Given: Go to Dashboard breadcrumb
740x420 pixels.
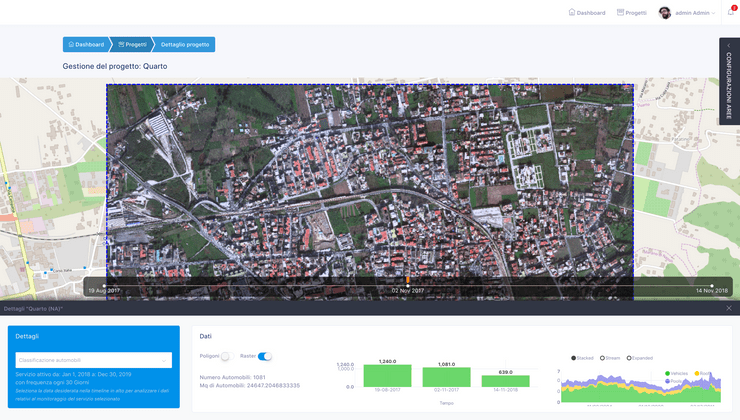Looking at the screenshot, I should (86, 44).
